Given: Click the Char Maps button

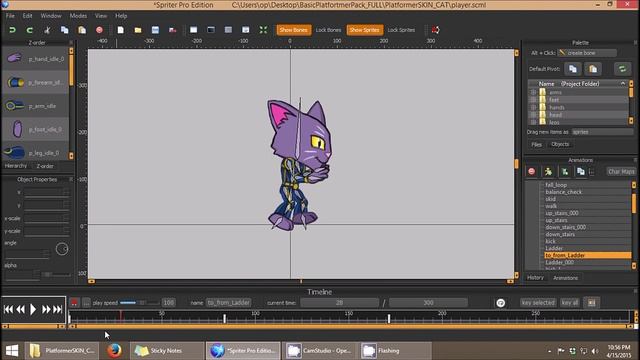Looking at the screenshot, I should 621,171.
